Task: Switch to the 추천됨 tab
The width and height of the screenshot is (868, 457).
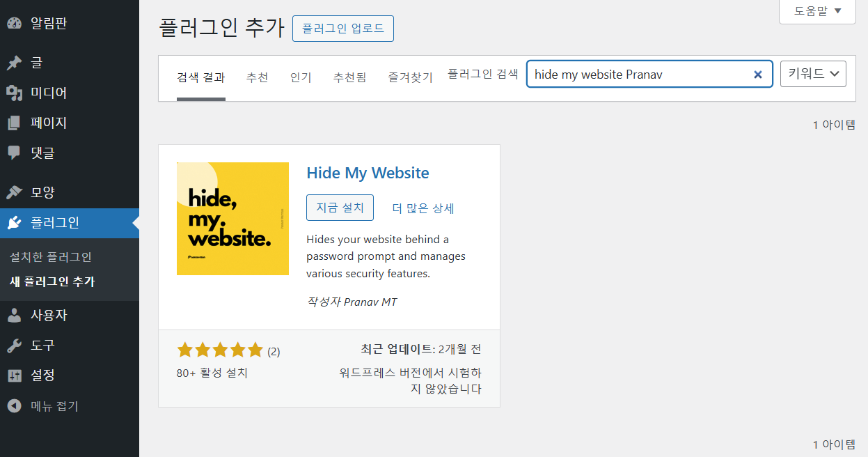Action: 349,77
